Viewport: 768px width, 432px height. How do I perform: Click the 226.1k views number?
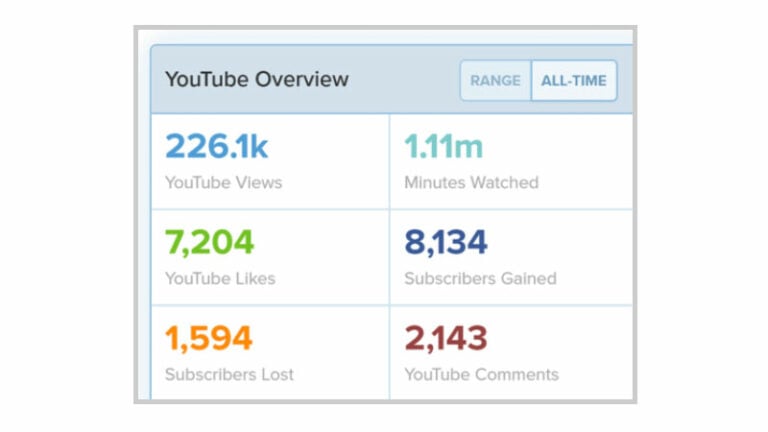pos(217,146)
